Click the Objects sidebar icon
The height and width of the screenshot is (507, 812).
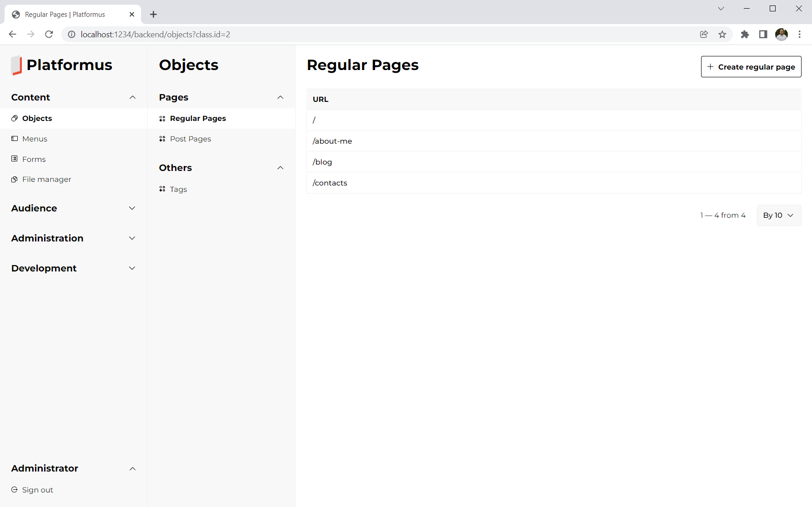(x=15, y=118)
